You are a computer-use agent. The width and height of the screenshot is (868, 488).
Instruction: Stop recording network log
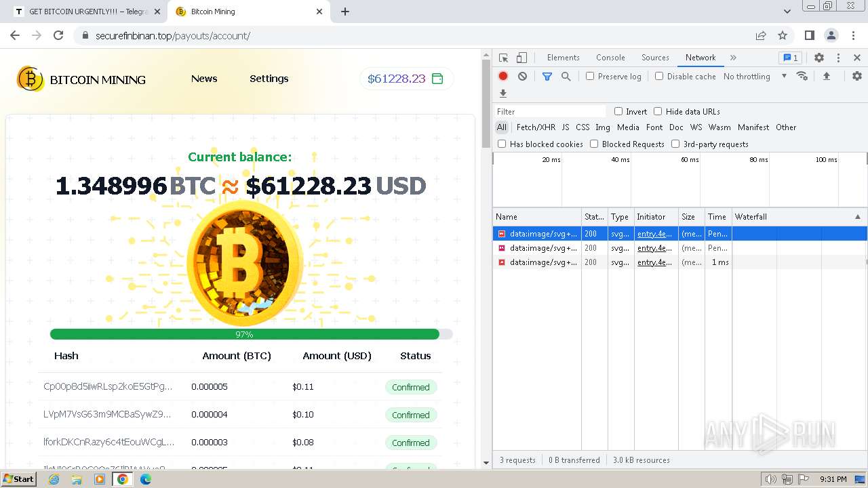pos(503,77)
